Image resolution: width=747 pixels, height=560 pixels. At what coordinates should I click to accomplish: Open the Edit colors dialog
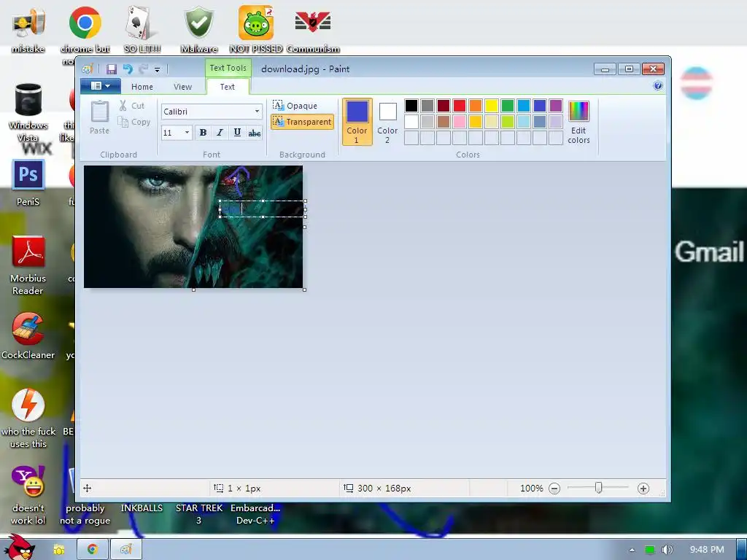(578, 122)
